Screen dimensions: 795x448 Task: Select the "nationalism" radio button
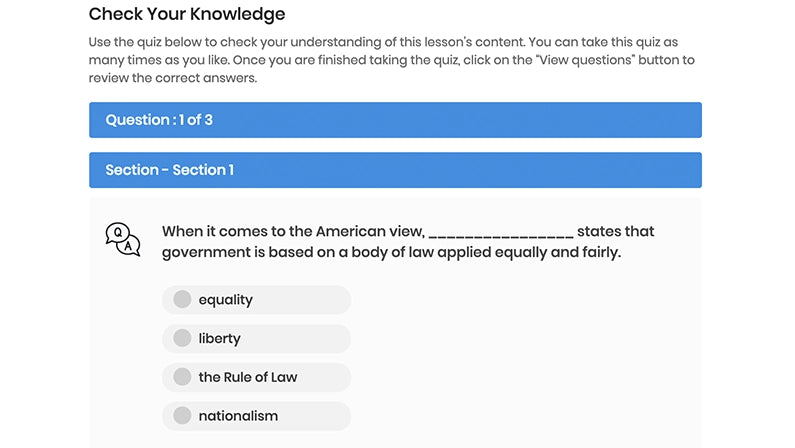(x=182, y=416)
